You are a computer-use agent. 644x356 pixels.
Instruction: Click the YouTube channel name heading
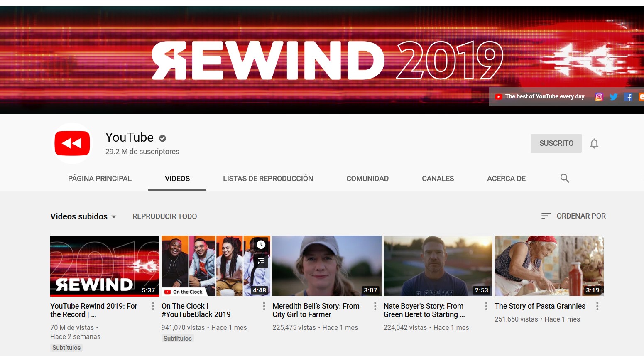tap(130, 137)
